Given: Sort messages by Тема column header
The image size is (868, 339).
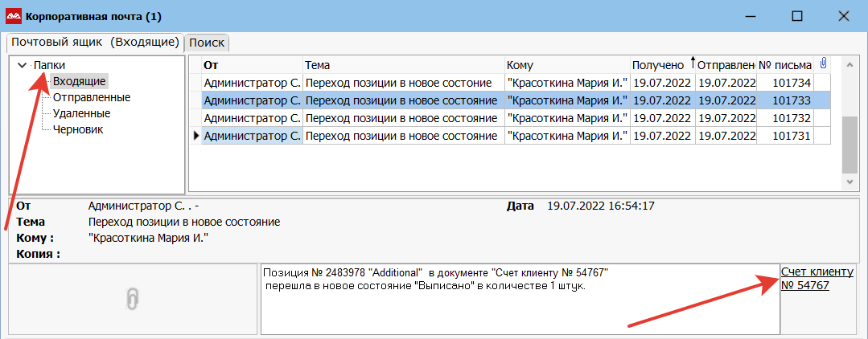Looking at the screenshot, I should click(404, 65).
